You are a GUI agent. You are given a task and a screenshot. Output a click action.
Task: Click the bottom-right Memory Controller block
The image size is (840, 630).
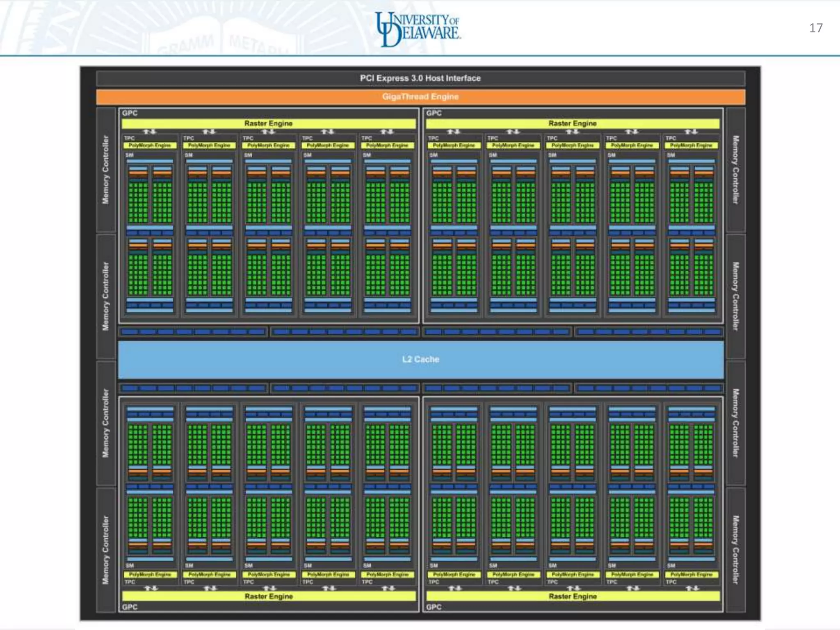tap(735, 550)
